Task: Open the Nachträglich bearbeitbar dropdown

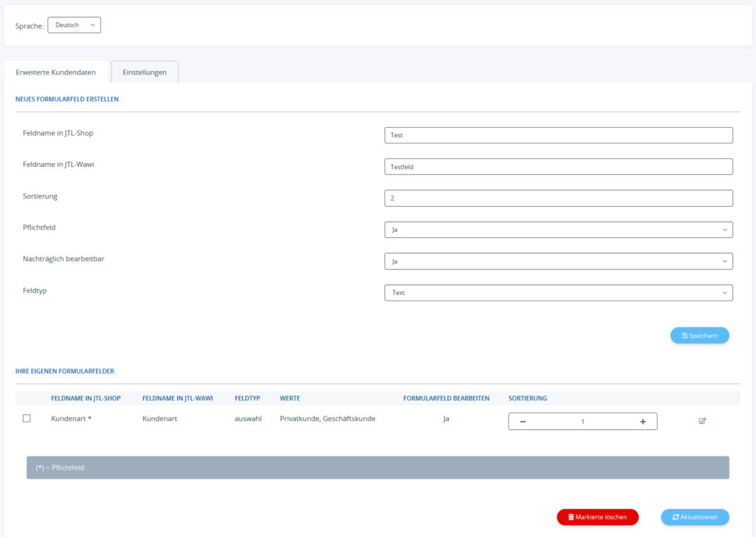Action: click(x=558, y=261)
